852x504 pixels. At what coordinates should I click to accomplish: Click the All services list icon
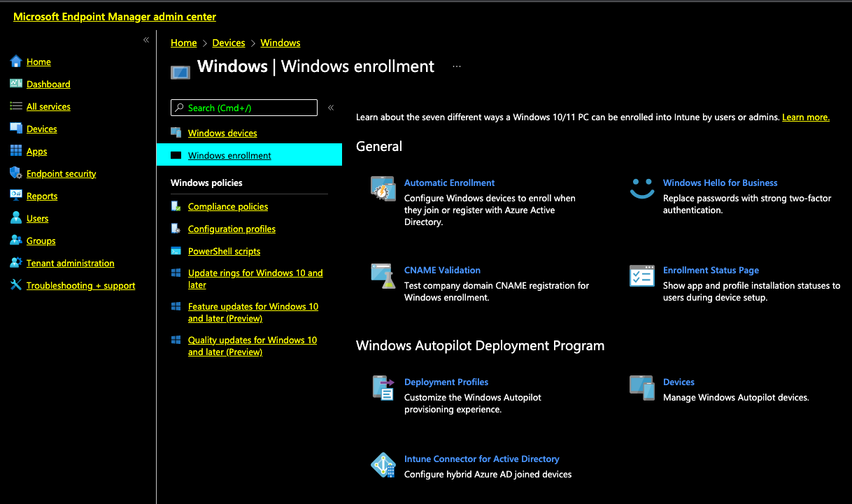(x=16, y=106)
